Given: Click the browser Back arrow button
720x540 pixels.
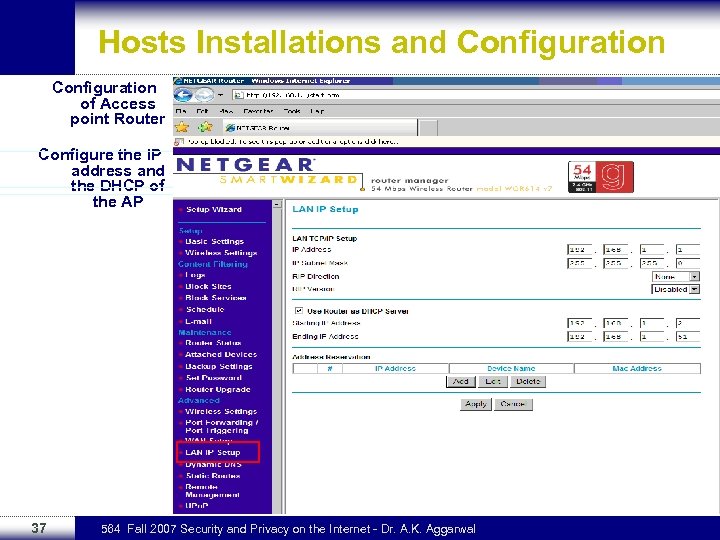Looking at the screenshot, I should click(183, 95).
